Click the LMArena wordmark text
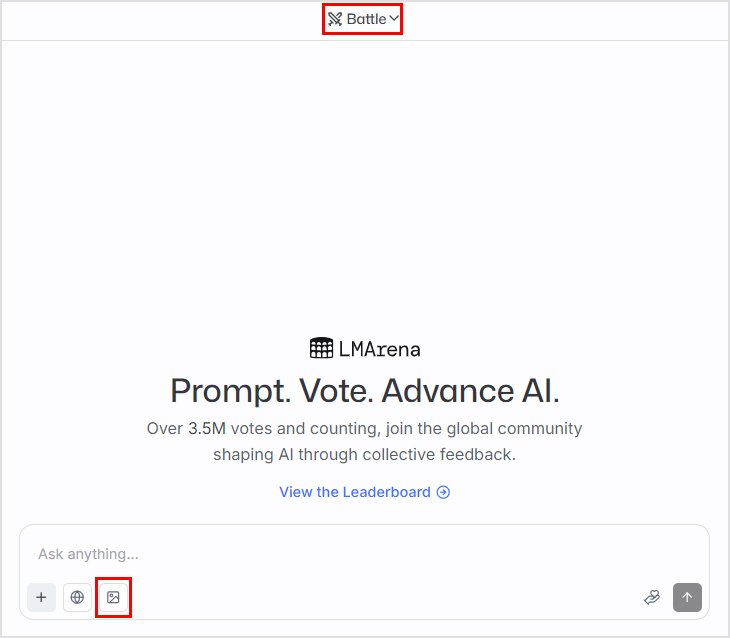Screen dimensions: 730x638 pos(379,349)
